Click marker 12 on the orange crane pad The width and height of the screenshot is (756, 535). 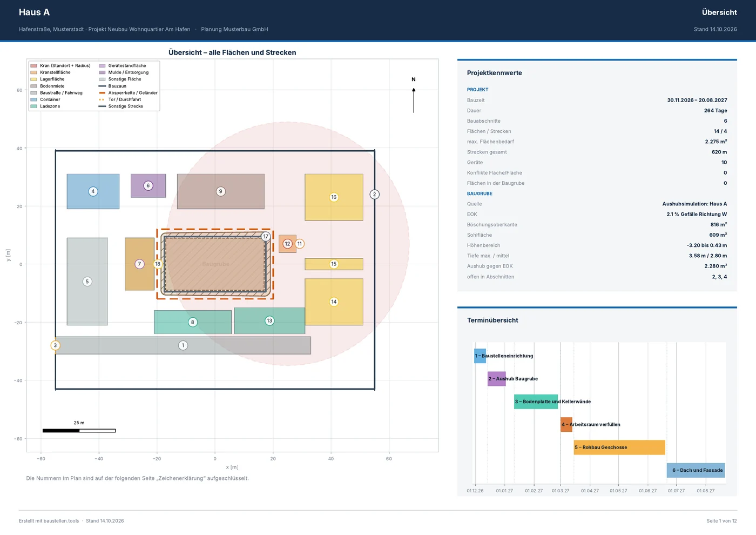(287, 244)
